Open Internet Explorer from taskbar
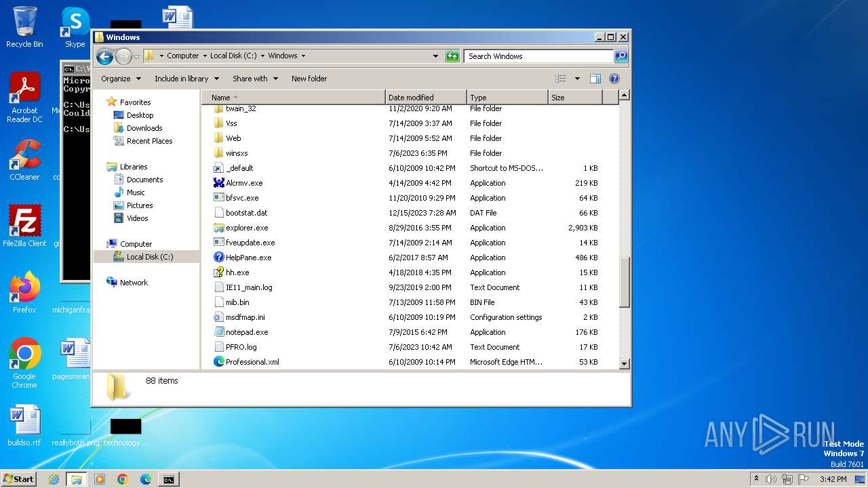The width and height of the screenshot is (868, 488). pos(54,479)
